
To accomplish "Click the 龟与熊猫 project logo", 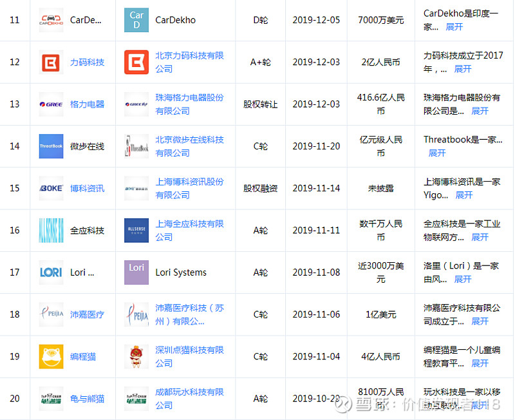I will click(x=51, y=399).
